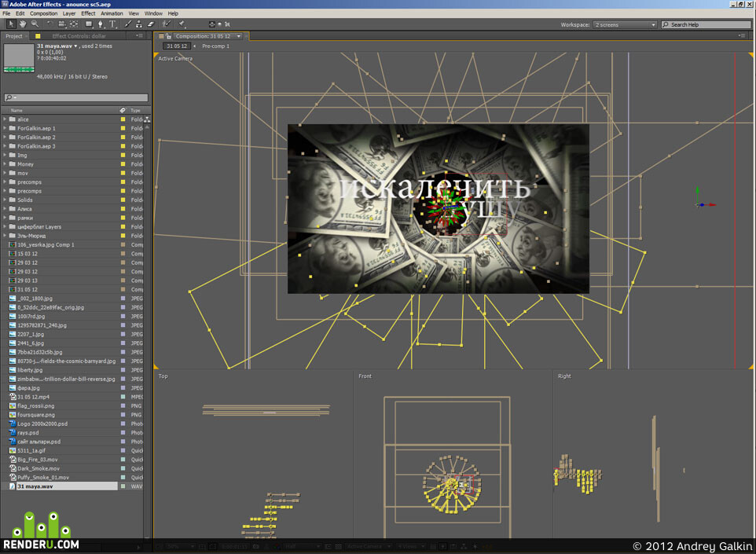Select the Brush tool

(x=128, y=24)
